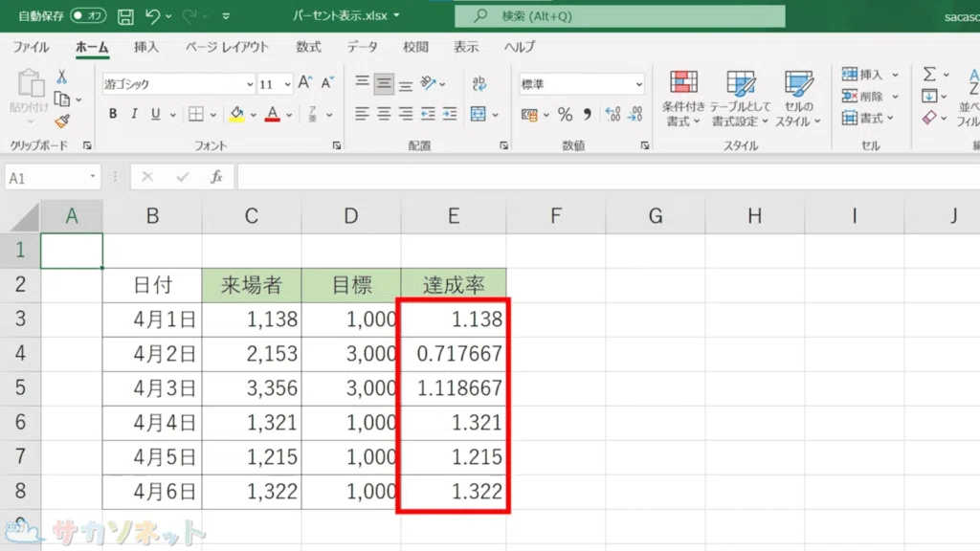
Task: Apply percent style with % icon
Action: (565, 115)
